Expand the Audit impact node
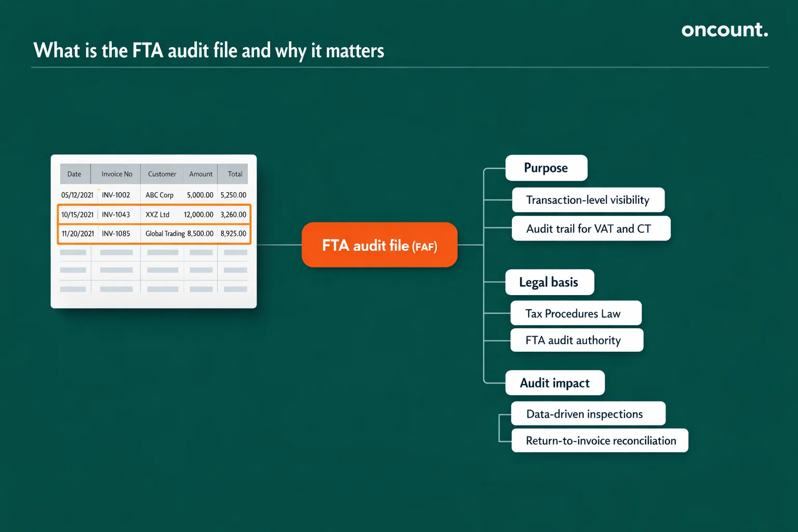798x532 pixels. [x=554, y=383]
